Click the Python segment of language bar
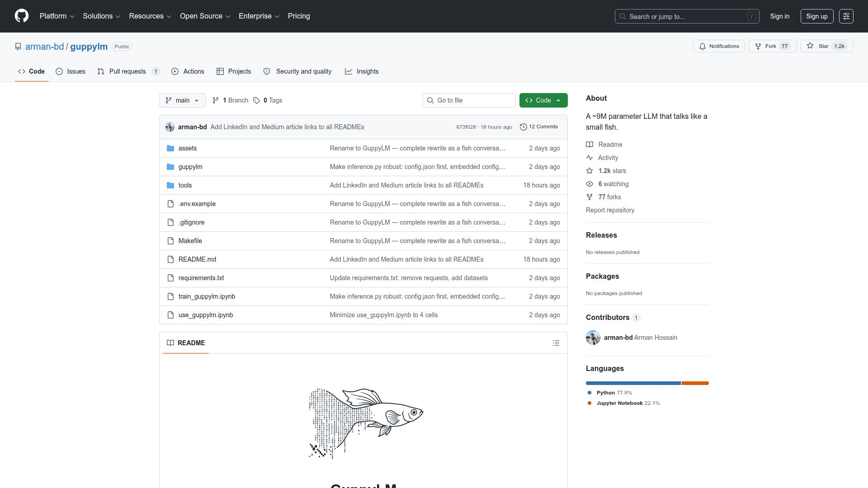868x488 pixels. [633, 383]
